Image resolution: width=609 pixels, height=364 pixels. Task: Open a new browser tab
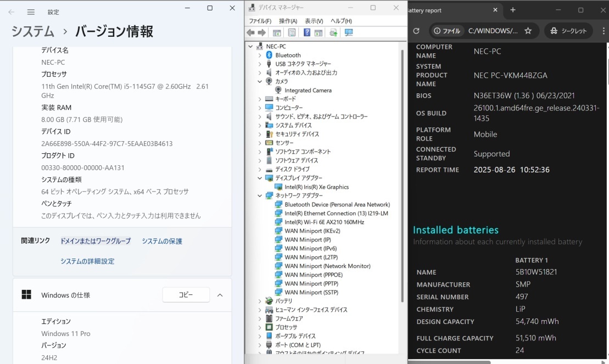pyautogui.click(x=513, y=10)
